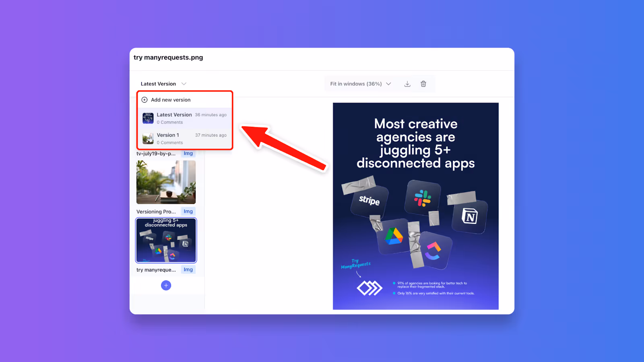This screenshot has height=362, width=644.
Task: Open the Versioning Pro... plant photo thumbnail
Action: point(166,182)
